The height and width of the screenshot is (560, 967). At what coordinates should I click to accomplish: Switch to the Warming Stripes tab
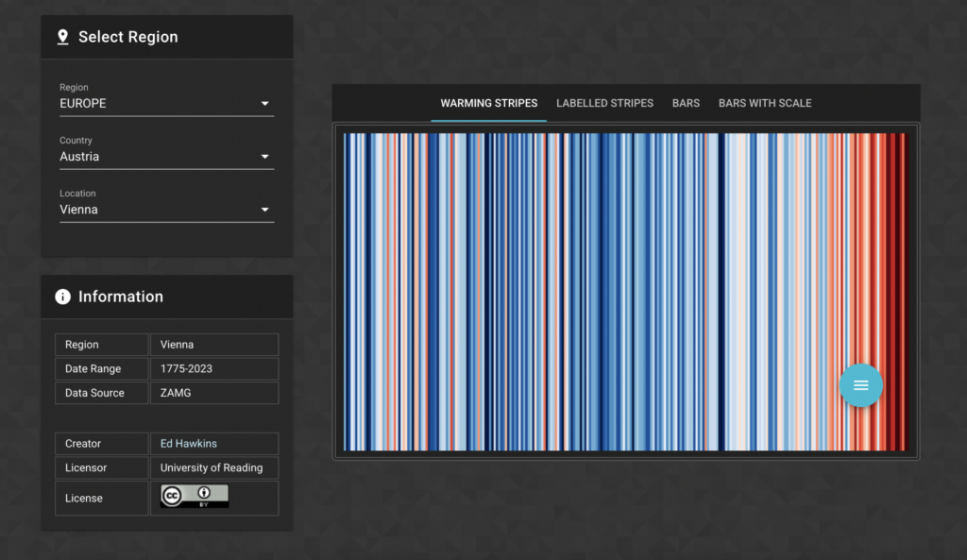(x=488, y=103)
